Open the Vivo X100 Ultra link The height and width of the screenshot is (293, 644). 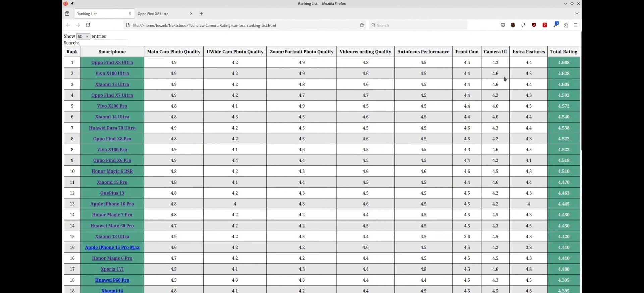click(x=112, y=74)
